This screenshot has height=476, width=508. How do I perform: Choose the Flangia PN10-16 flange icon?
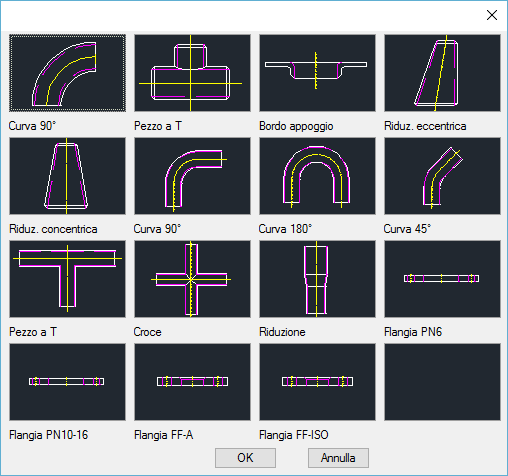pyautogui.click(x=67, y=382)
